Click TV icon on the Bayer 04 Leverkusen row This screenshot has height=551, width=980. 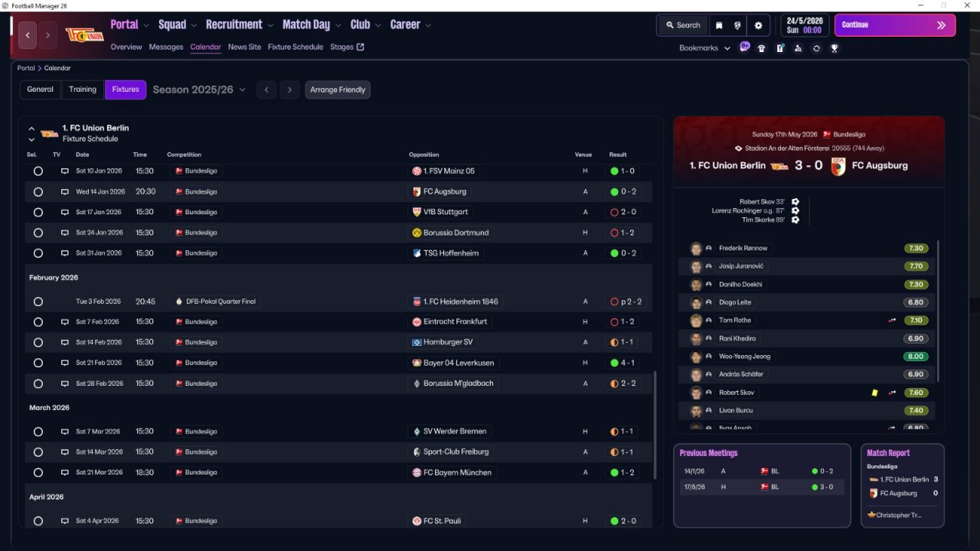(x=65, y=363)
